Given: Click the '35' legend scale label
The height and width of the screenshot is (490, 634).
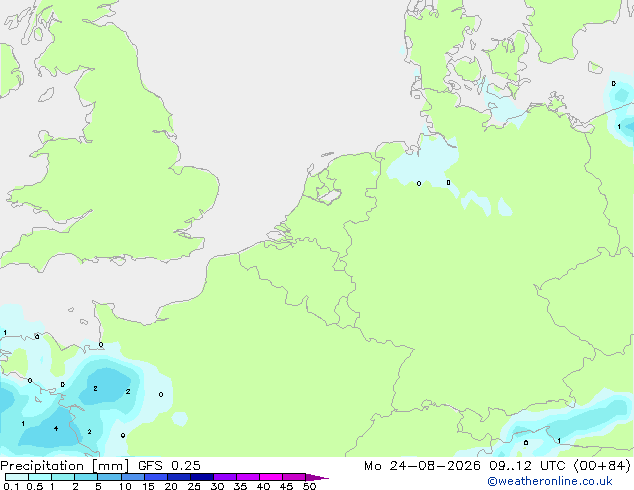Looking at the screenshot, I should pyautogui.click(x=240, y=486).
